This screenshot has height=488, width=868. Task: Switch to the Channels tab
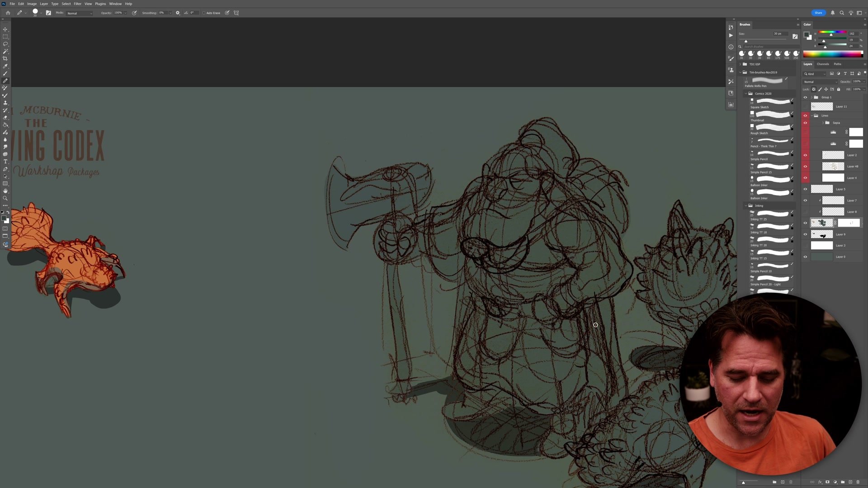coord(823,64)
